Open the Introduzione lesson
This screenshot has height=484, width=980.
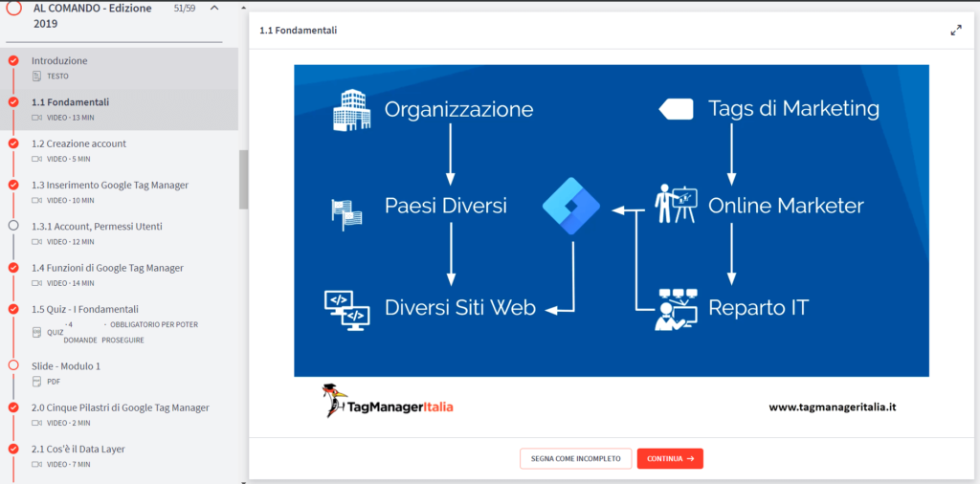click(59, 60)
